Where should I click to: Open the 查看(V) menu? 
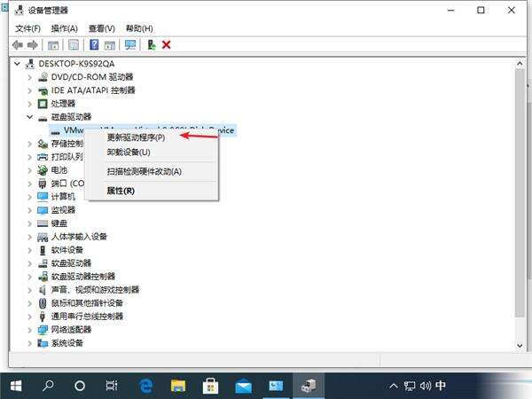click(x=102, y=28)
